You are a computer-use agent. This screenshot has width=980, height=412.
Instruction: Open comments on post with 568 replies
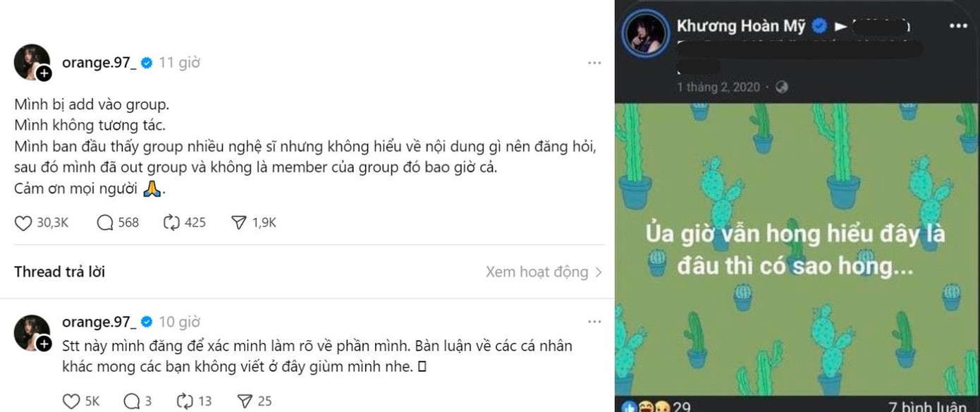105,223
